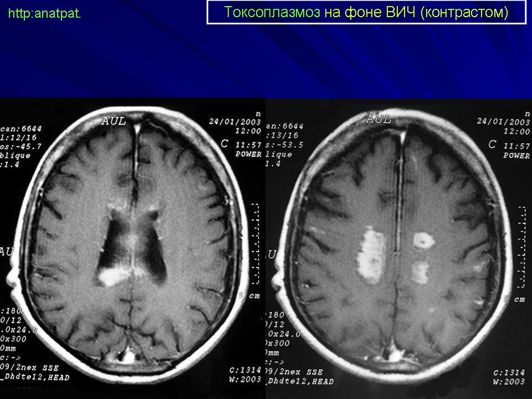Click the AUL label on left scan
This screenshot has height=399, width=532.
tap(114, 121)
